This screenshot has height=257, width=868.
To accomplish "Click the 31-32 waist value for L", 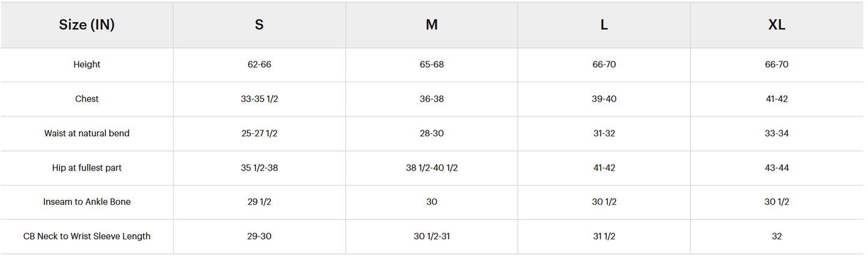I will 604,133.
